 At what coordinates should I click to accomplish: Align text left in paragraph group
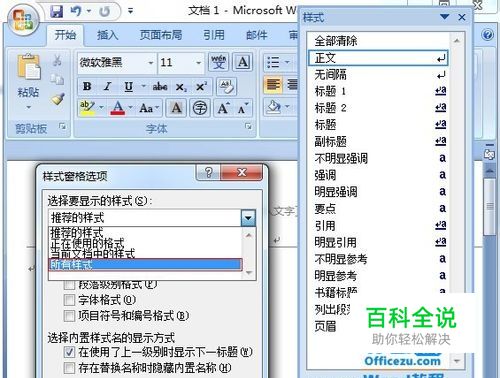[x=273, y=84]
